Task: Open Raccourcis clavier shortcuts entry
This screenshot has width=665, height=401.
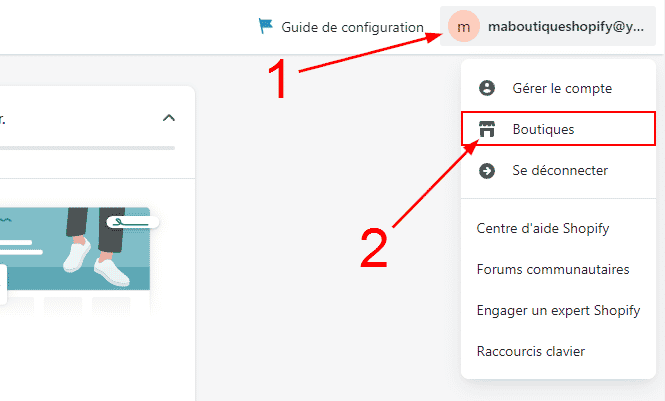Action: click(531, 351)
